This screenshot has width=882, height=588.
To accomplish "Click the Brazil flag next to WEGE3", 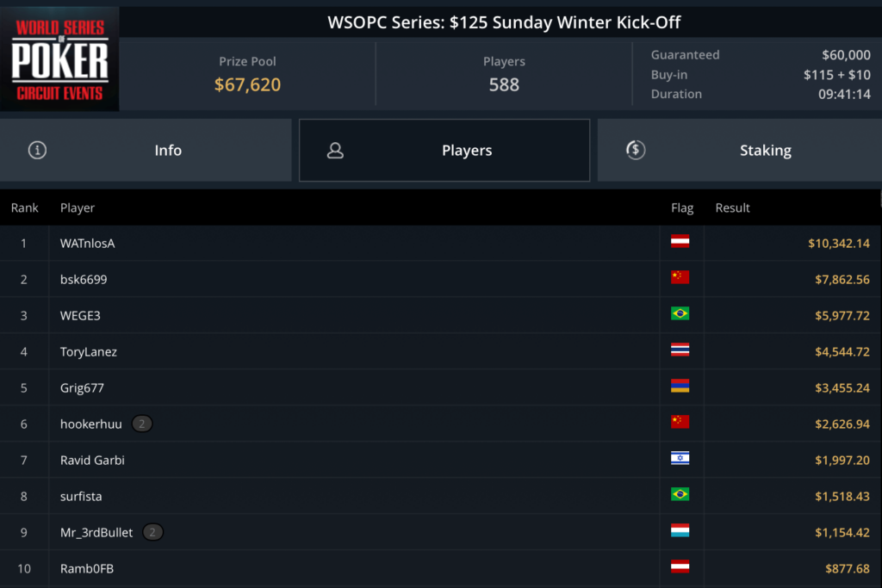I will point(680,314).
